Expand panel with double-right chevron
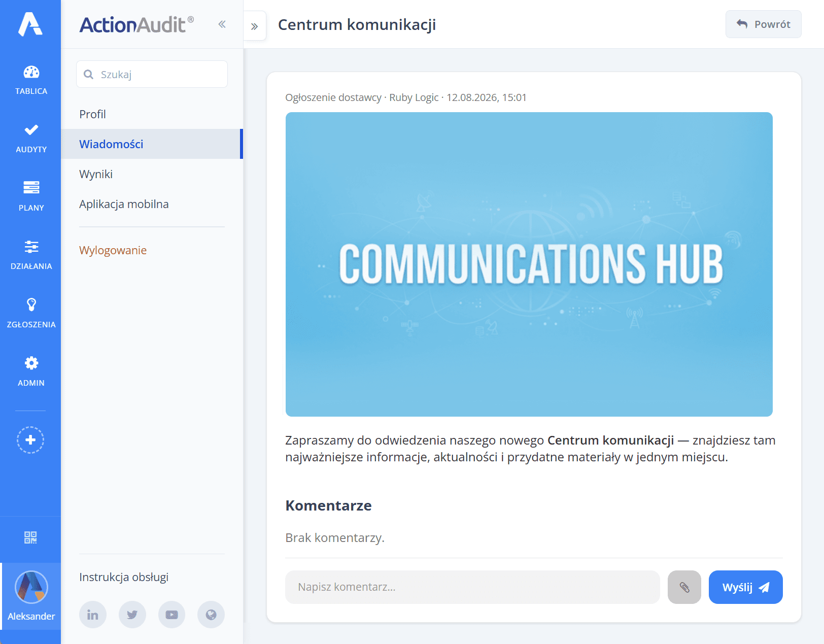The width and height of the screenshot is (824, 644). point(255,26)
